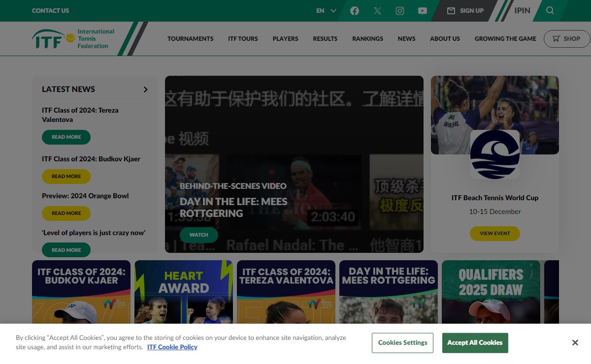
Task: Open headline 'Preview: 2024 Orange Bowl'
Action: click(85, 196)
